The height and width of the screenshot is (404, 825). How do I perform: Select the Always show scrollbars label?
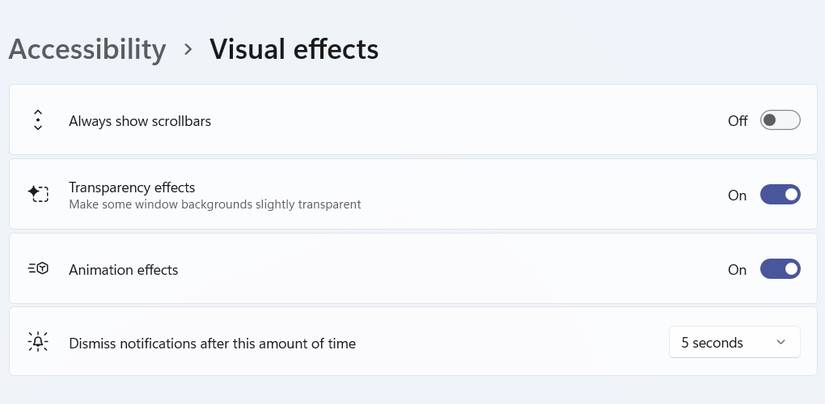(x=140, y=121)
